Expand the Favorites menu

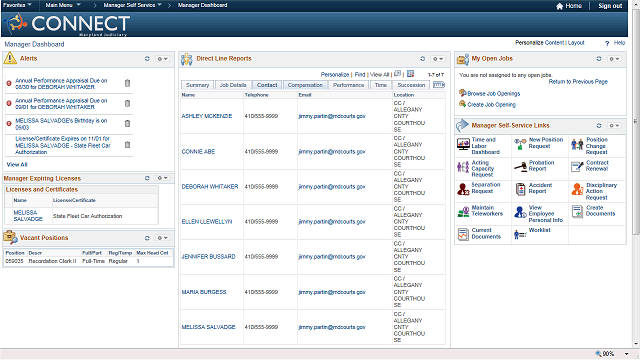tap(17, 5)
